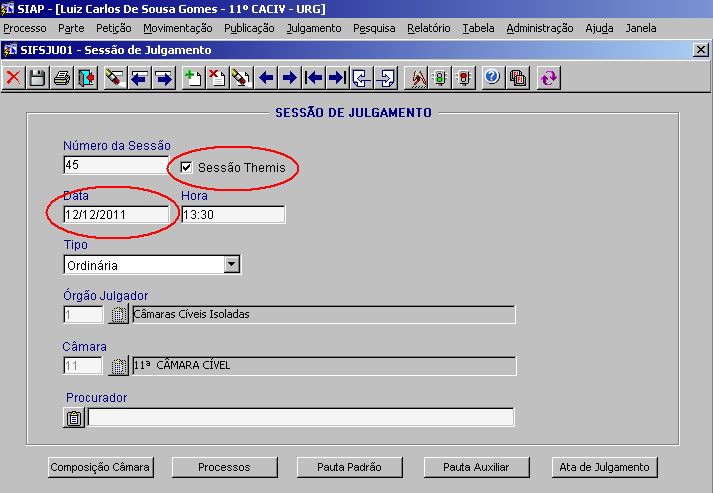The width and height of the screenshot is (713, 493).
Task: Delete record with red X page icon
Action: click(217, 78)
